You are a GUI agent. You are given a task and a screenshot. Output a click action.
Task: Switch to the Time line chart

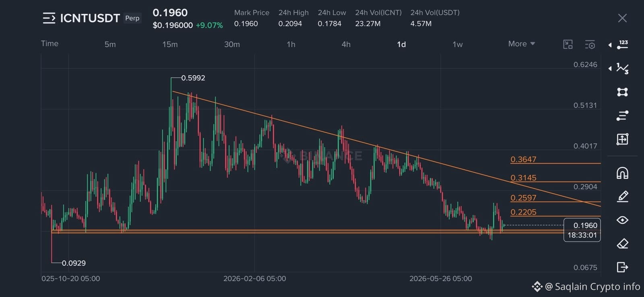click(50, 43)
